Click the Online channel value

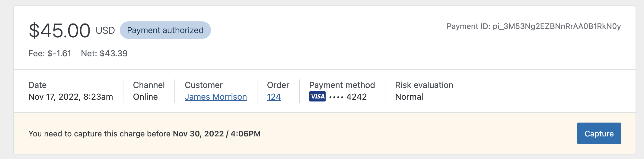pyautogui.click(x=145, y=97)
